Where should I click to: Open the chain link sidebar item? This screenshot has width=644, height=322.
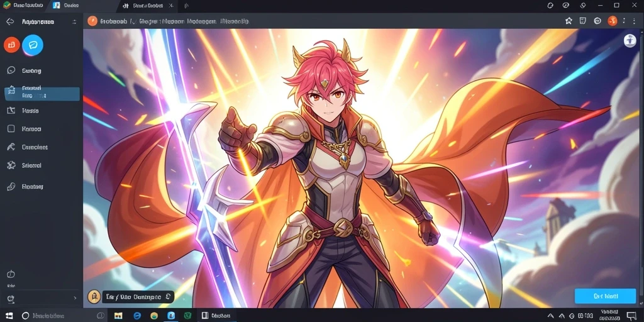point(11,186)
